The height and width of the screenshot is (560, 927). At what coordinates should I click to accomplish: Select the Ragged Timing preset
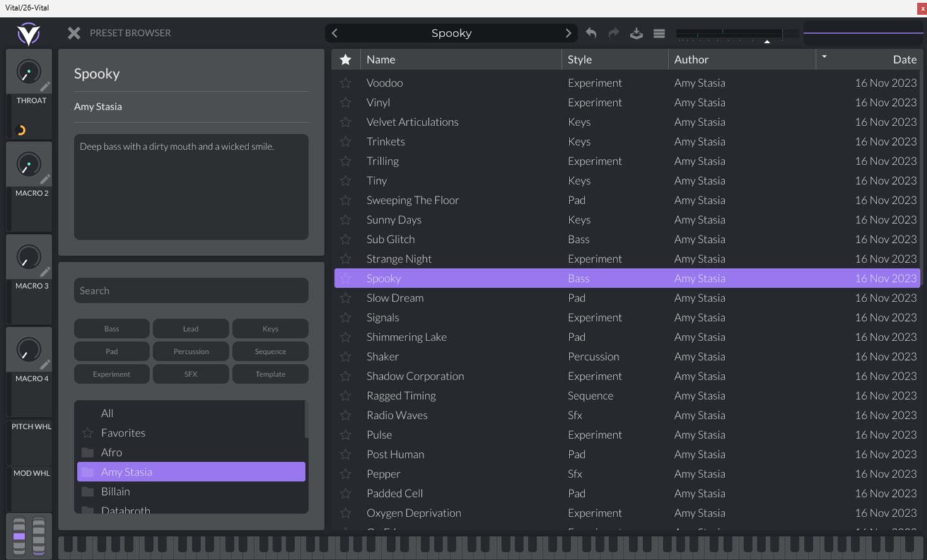627,395
